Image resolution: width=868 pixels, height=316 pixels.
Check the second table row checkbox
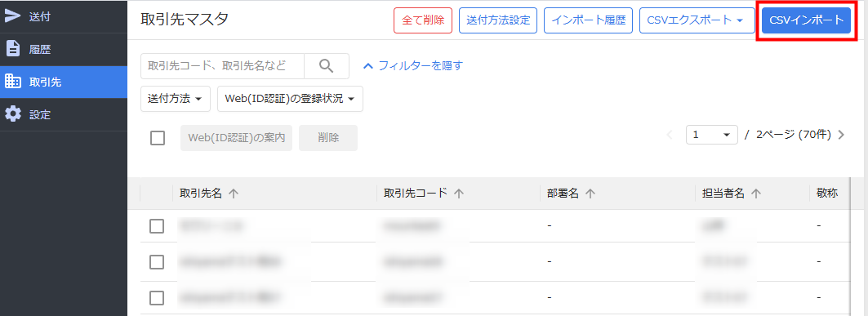pos(158,262)
